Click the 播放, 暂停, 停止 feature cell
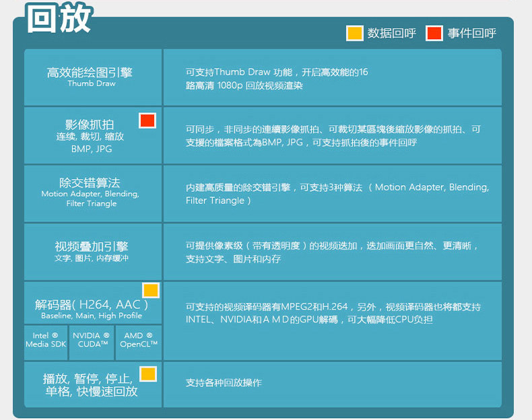532x420 pixels. click(x=93, y=384)
